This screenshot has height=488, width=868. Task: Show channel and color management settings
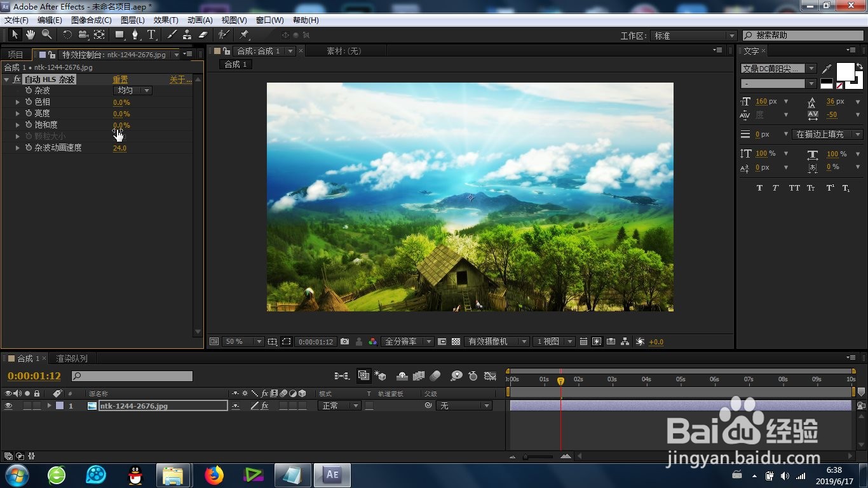(x=372, y=342)
